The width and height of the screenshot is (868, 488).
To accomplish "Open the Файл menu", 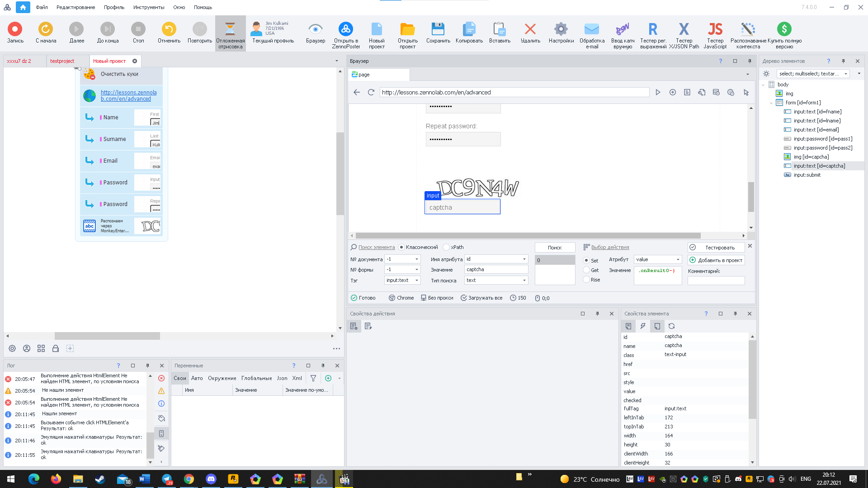I will (42, 7).
